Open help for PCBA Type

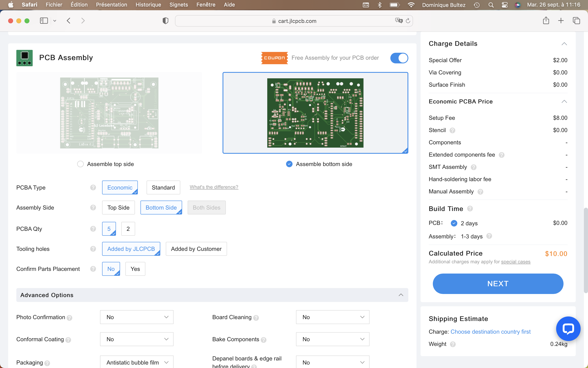pos(93,187)
